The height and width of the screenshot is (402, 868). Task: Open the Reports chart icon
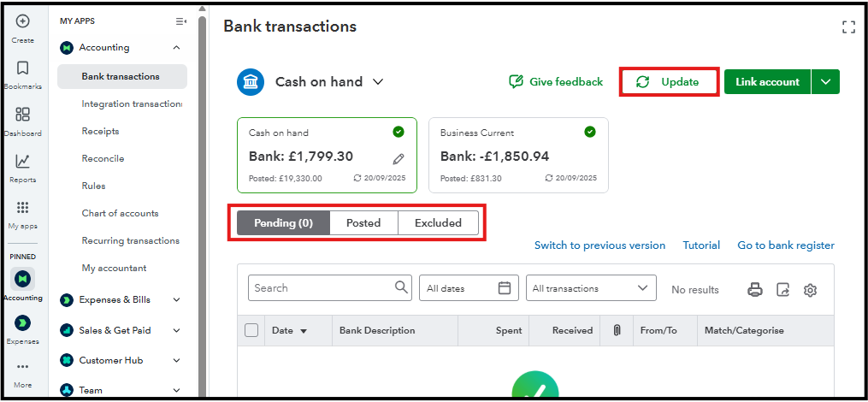[23, 162]
